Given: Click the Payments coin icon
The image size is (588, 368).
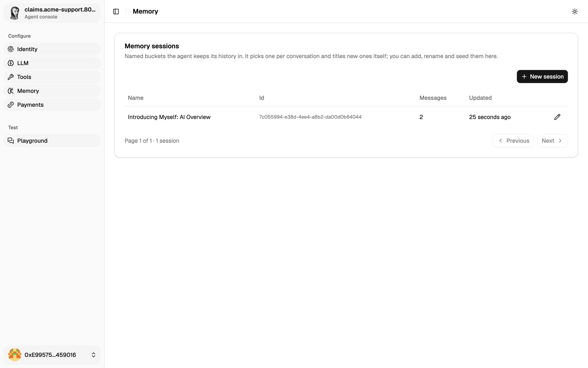Looking at the screenshot, I should coord(11,105).
